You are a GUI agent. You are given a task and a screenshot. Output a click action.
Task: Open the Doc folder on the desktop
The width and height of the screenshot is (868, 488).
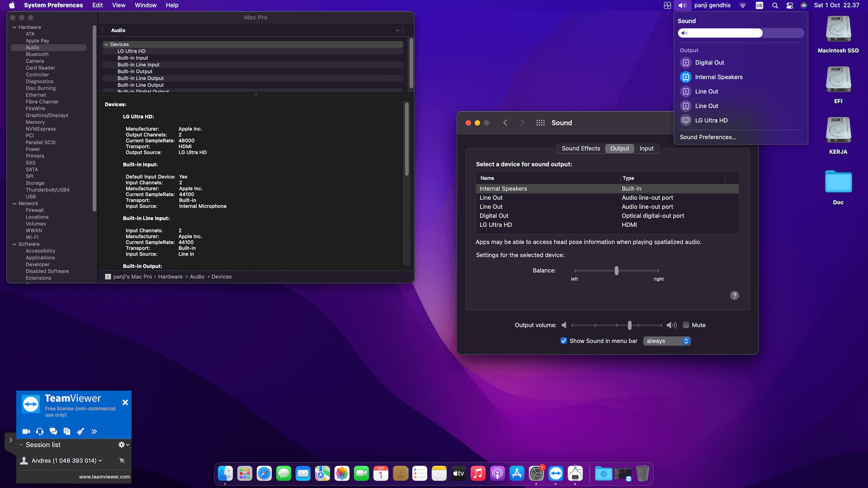pos(838,182)
